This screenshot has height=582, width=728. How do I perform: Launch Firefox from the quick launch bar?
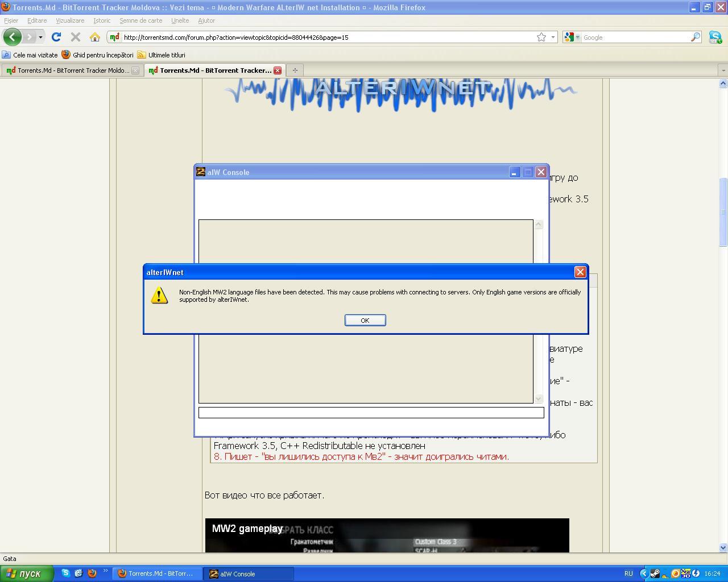click(x=92, y=573)
